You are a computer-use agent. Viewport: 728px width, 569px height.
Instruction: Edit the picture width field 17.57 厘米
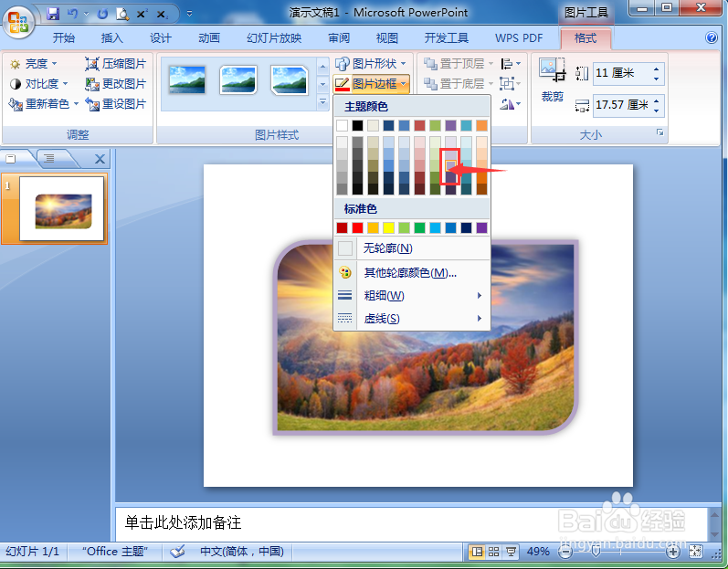623,105
